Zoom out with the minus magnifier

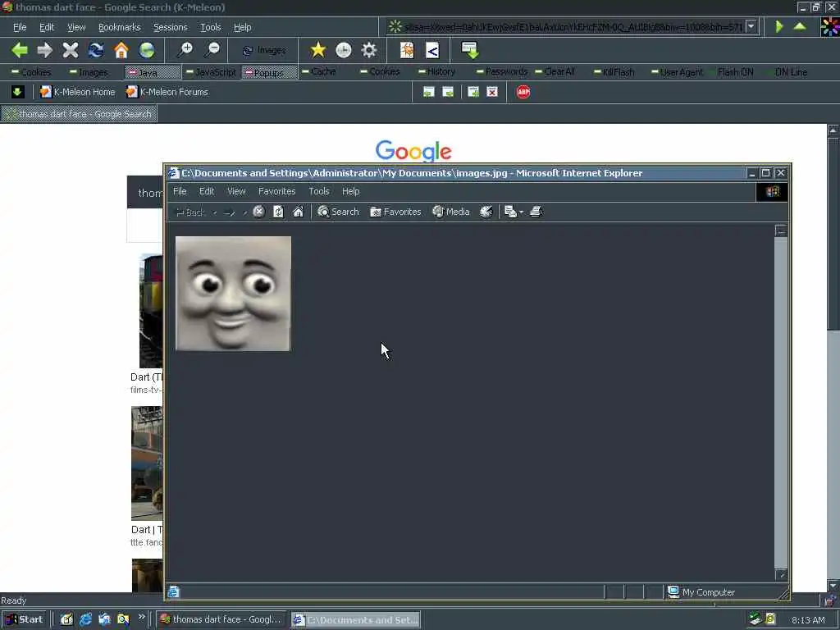pyautogui.click(x=212, y=50)
